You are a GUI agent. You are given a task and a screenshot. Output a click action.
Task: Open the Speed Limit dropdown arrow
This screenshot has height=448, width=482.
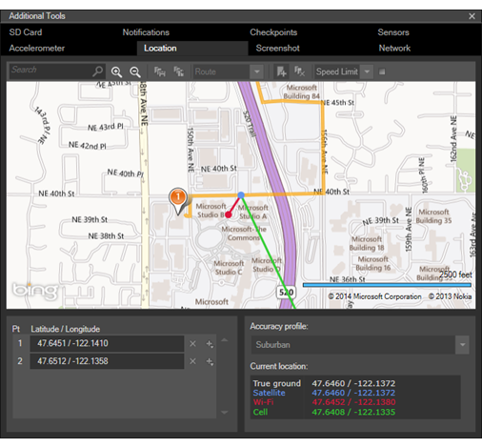click(x=367, y=71)
